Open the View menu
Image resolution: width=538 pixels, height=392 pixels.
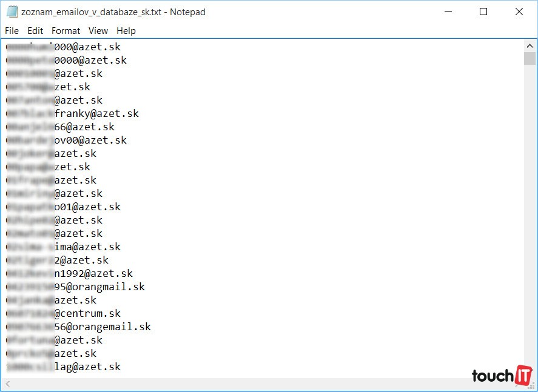coord(98,31)
